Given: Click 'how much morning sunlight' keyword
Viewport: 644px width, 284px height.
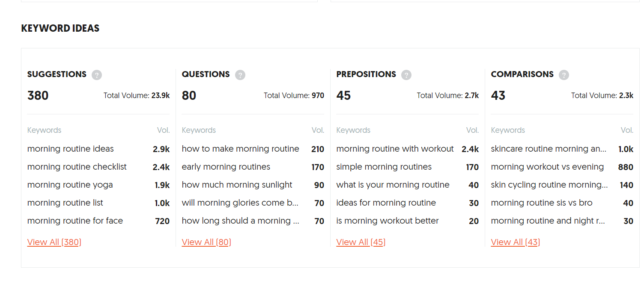Looking at the screenshot, I should point(237,185).
